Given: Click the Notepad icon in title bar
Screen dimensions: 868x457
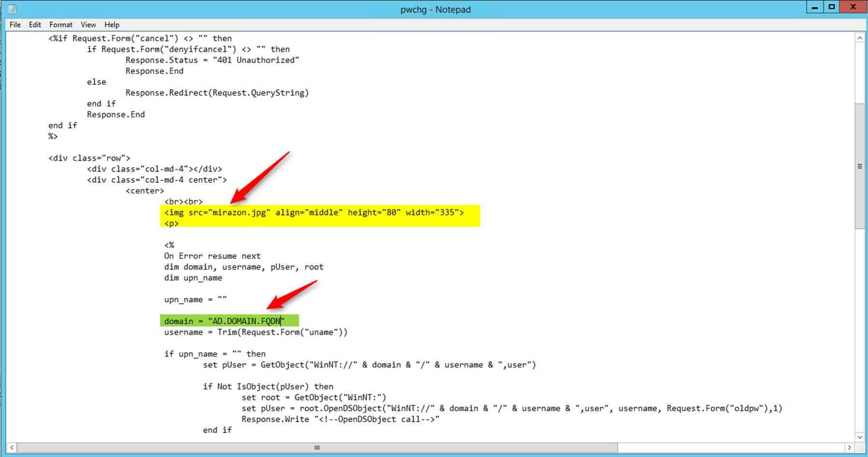Looking at the screenshot, I should pos(12,9).
